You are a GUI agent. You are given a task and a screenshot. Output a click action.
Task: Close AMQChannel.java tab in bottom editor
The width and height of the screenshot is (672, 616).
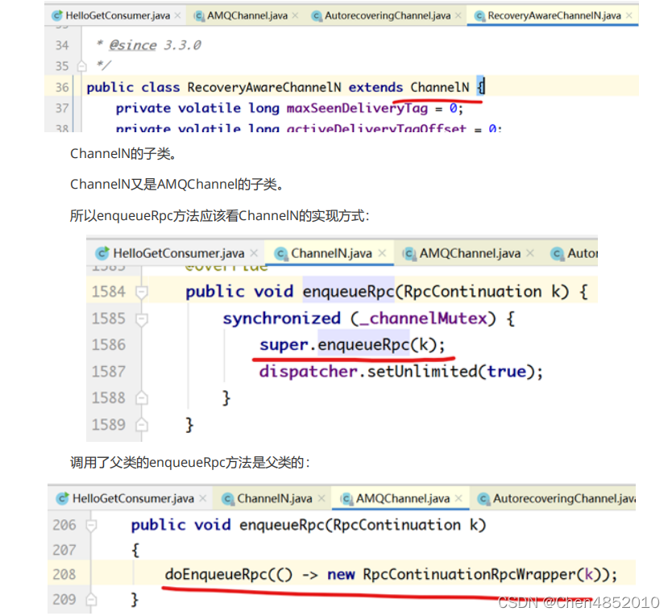(458, 498)
